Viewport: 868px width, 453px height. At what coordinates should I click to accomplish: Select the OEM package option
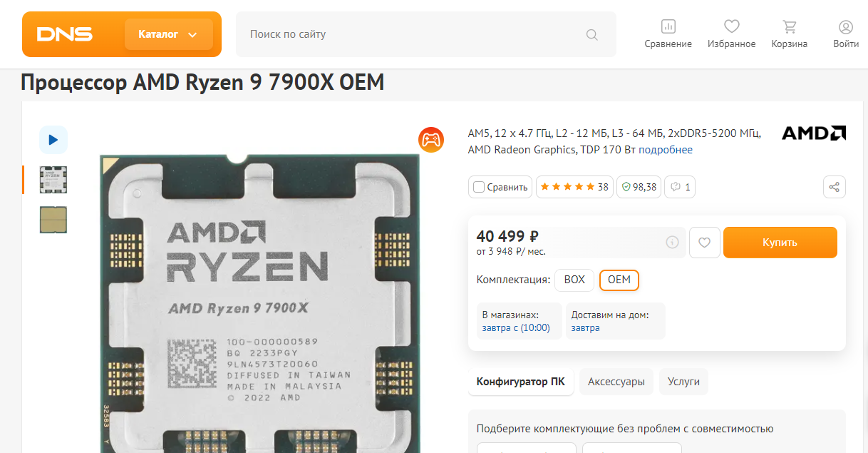[619, 280]
